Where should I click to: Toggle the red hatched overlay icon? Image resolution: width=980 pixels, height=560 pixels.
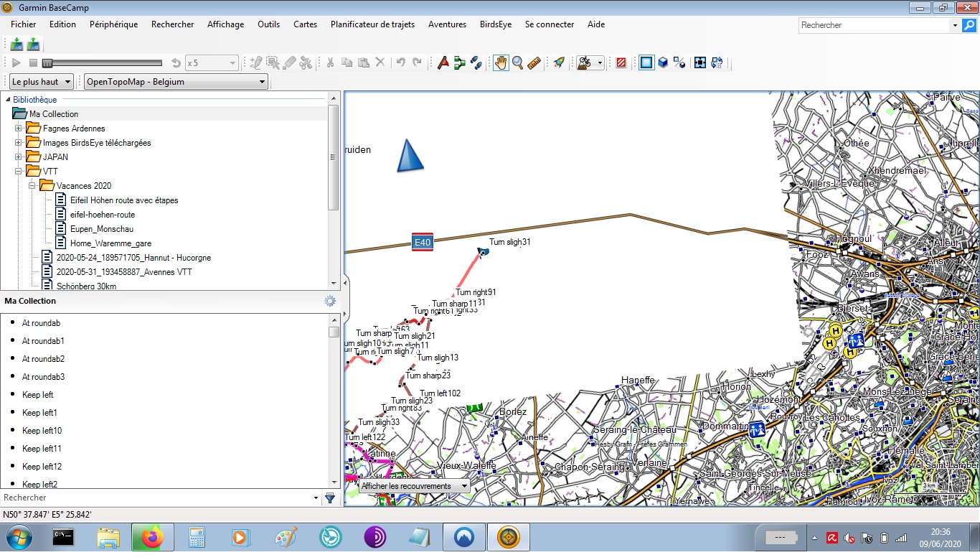[621, 63]
